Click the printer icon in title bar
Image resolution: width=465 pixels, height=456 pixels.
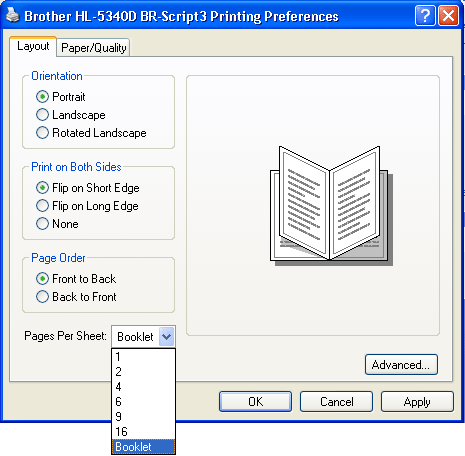tap(13, 15)
